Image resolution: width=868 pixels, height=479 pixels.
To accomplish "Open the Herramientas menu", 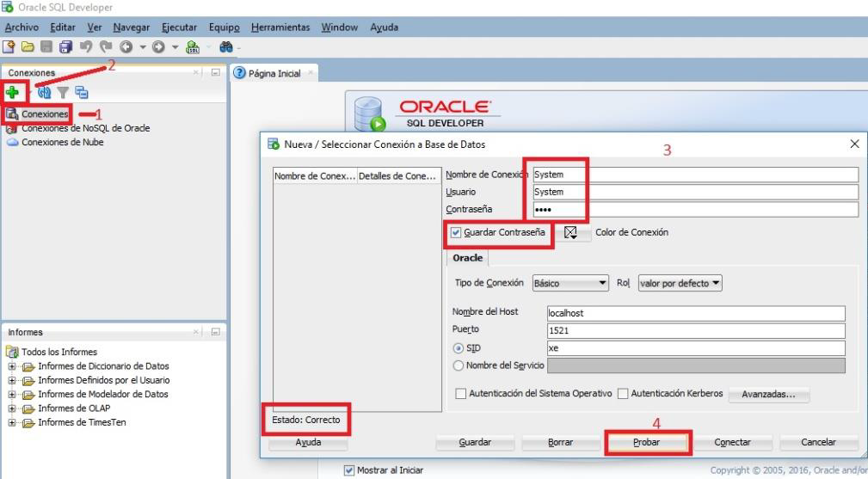I will point(280,28).
